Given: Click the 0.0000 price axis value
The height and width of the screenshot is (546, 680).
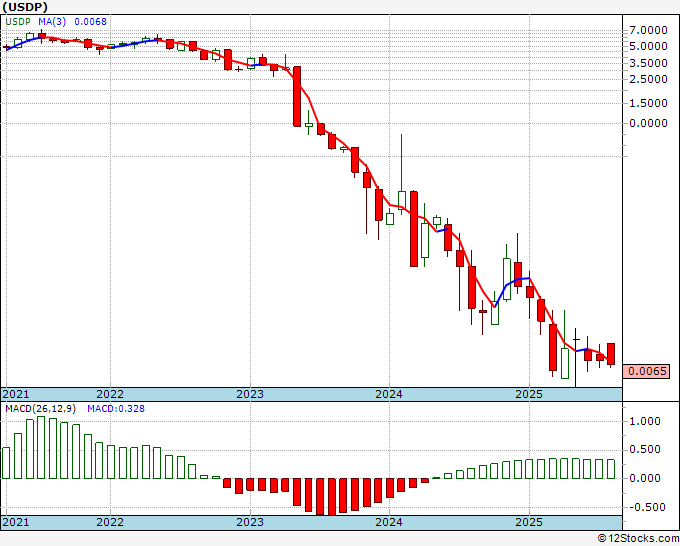Looking at the screenshot, I should click(x=648, y=123).
